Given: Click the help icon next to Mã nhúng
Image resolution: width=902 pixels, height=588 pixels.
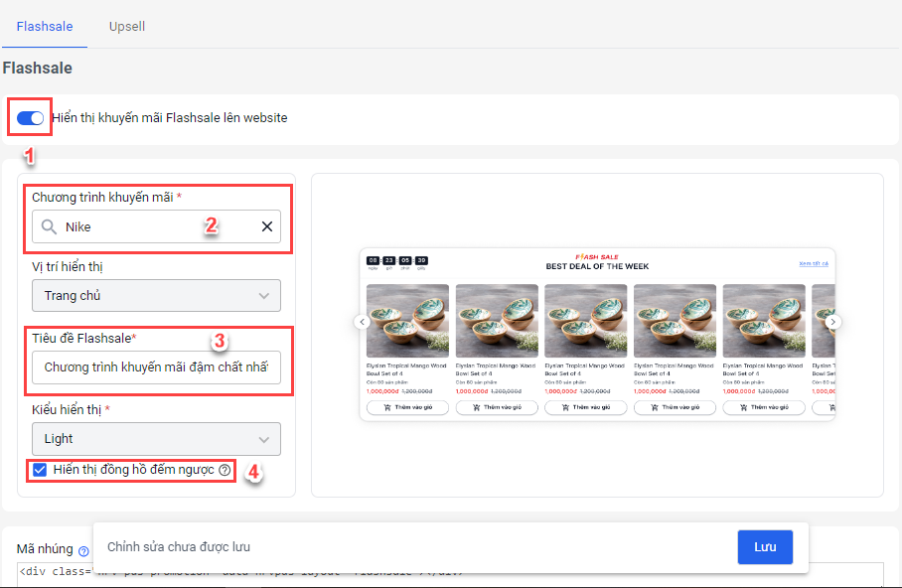Looking at the screenshot, I should point(83,551).
